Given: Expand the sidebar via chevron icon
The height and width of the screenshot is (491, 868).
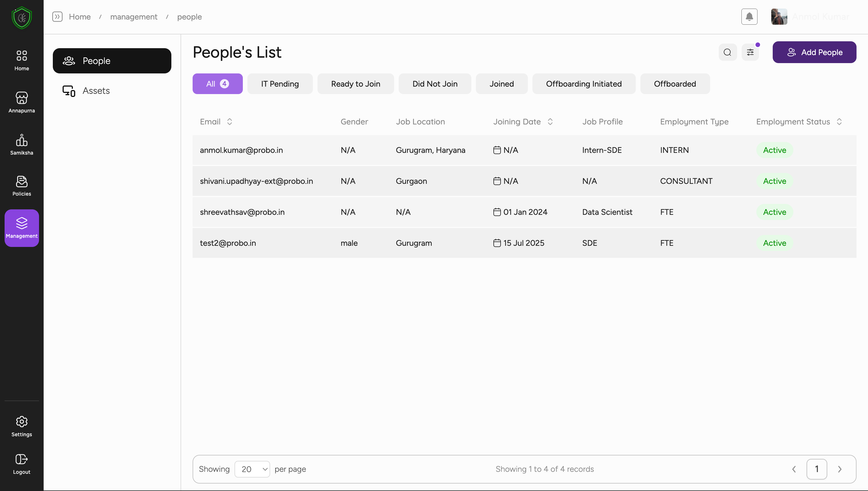Looking at the screenshot, I should pyautogui.click(x=57, y=17).
